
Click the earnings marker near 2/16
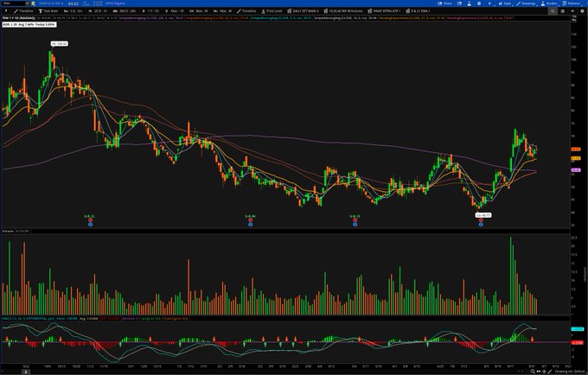tap(251, 222)
